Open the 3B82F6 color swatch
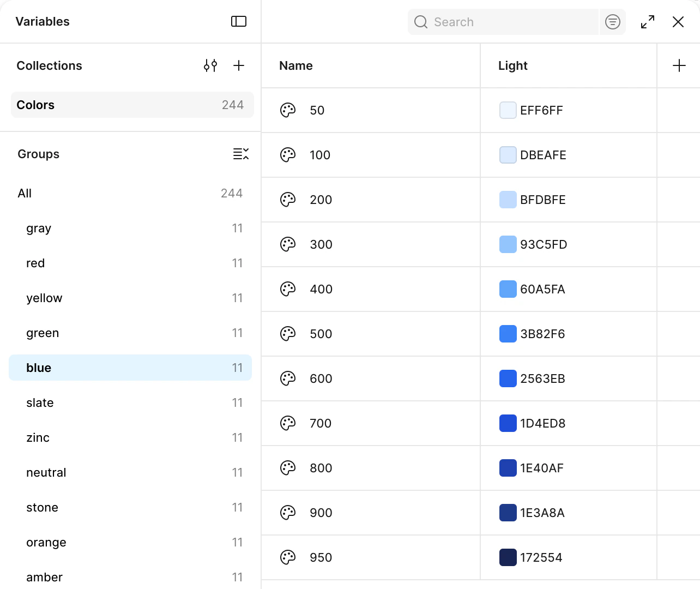 (508, 334)
